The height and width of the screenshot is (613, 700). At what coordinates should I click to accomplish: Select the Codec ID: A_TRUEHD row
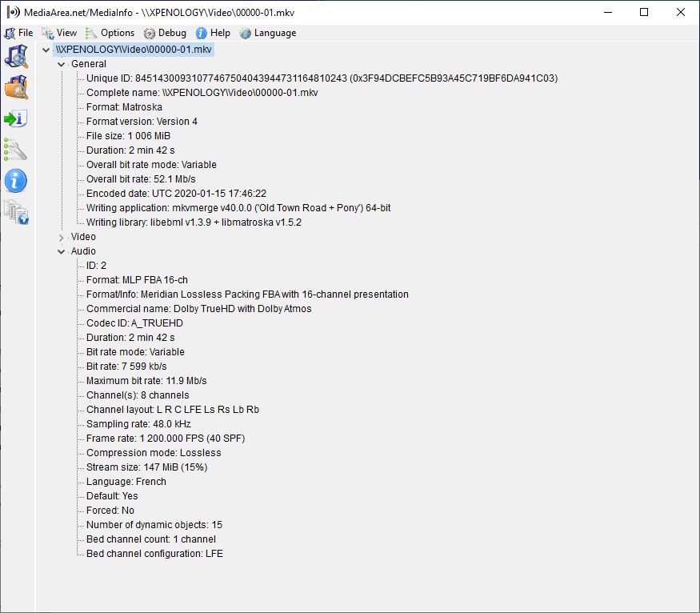point(134,323)
